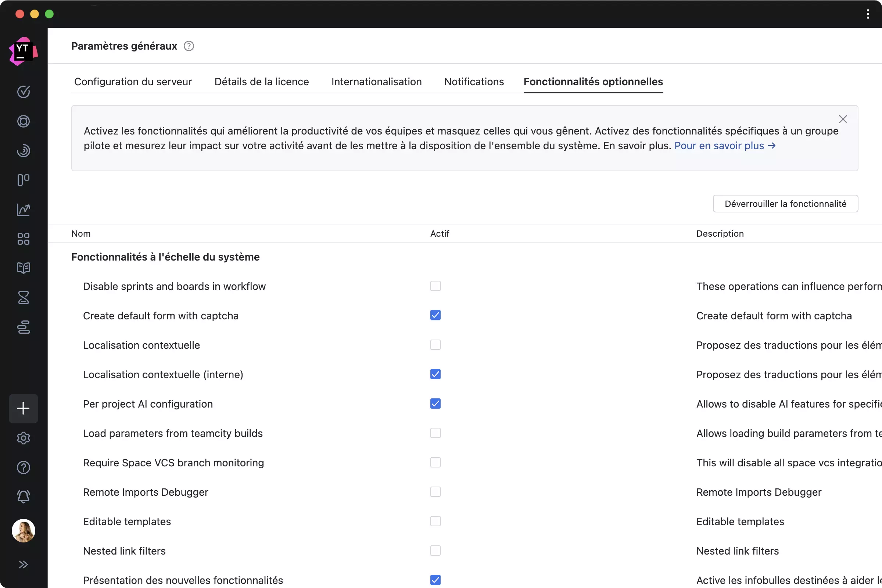Open the three-dot window menu
The image size is (882, 588).
click(x=868, y=14)
